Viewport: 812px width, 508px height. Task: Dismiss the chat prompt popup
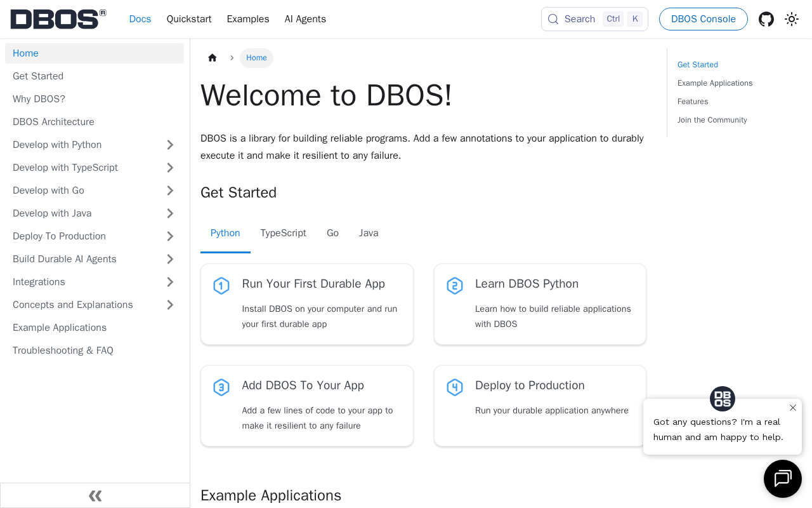[793, 408]
